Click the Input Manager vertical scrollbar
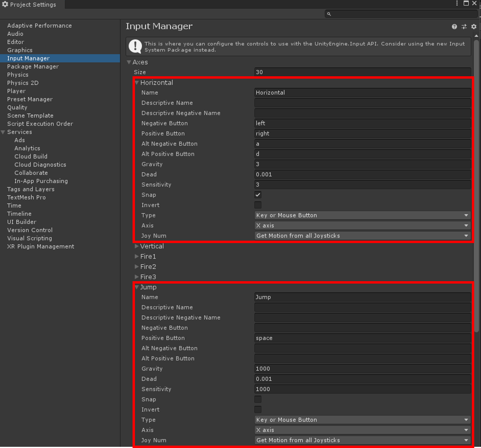 click(476, 186)
